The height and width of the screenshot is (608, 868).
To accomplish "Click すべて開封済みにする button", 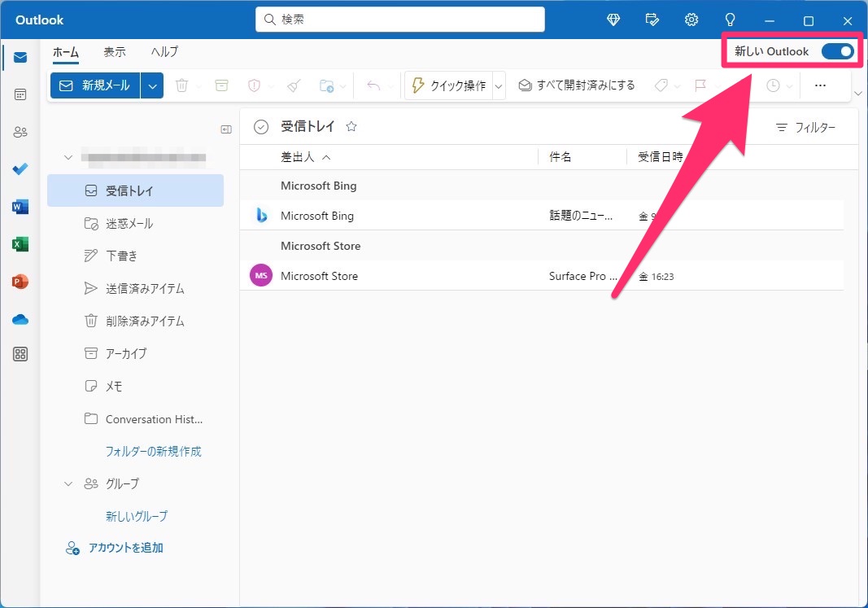I will tap(577, 85).
